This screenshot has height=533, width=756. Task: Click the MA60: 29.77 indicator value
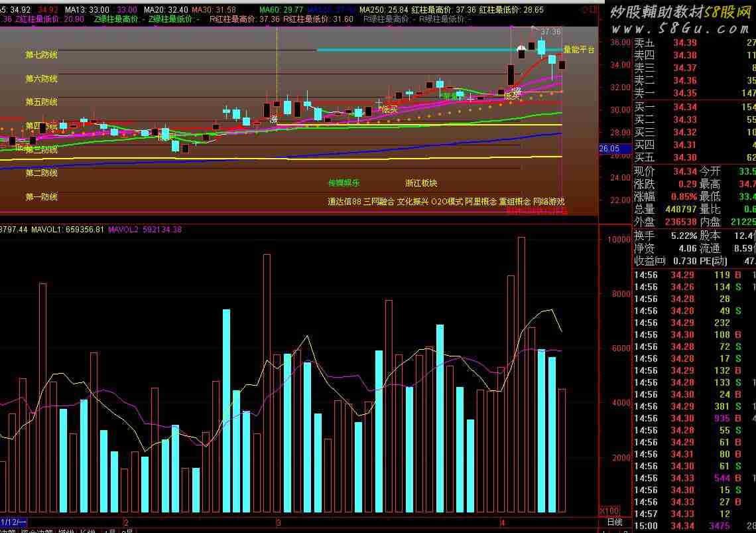281,10
